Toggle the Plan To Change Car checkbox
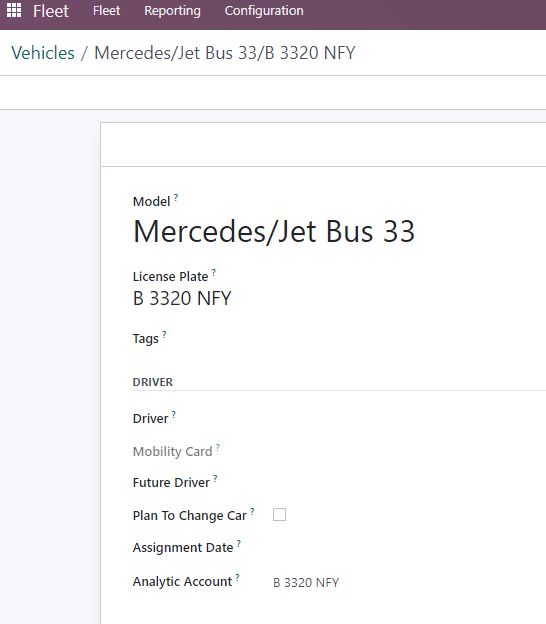The width and height of the screenshot is (546, 624). 279,515
